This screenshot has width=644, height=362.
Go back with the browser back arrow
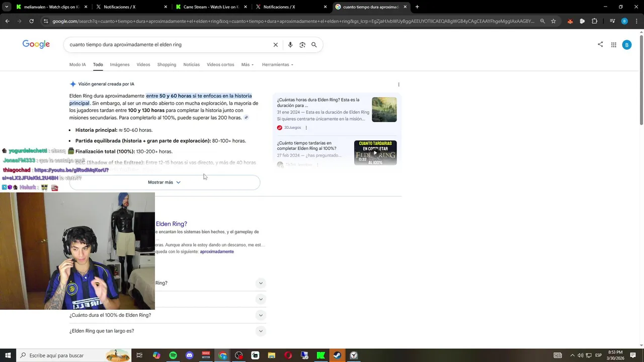coord(7,21)
